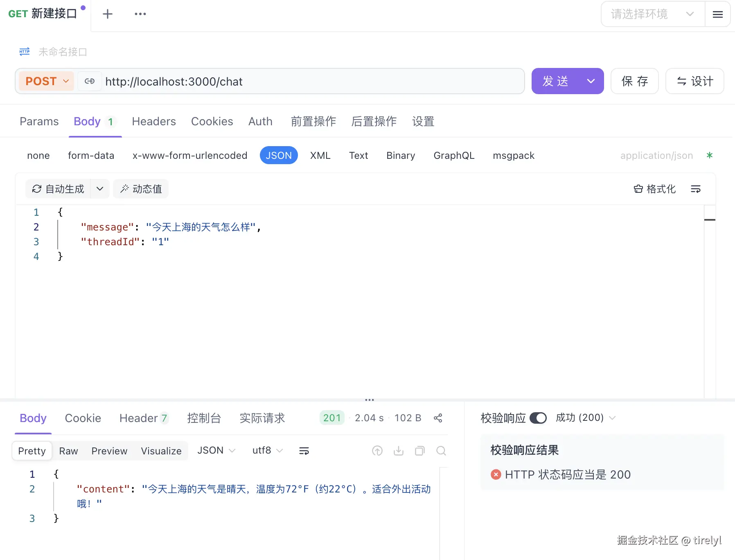Select the GraphQL body type
This screenshot has width=735, height=560.
point(454,156)
